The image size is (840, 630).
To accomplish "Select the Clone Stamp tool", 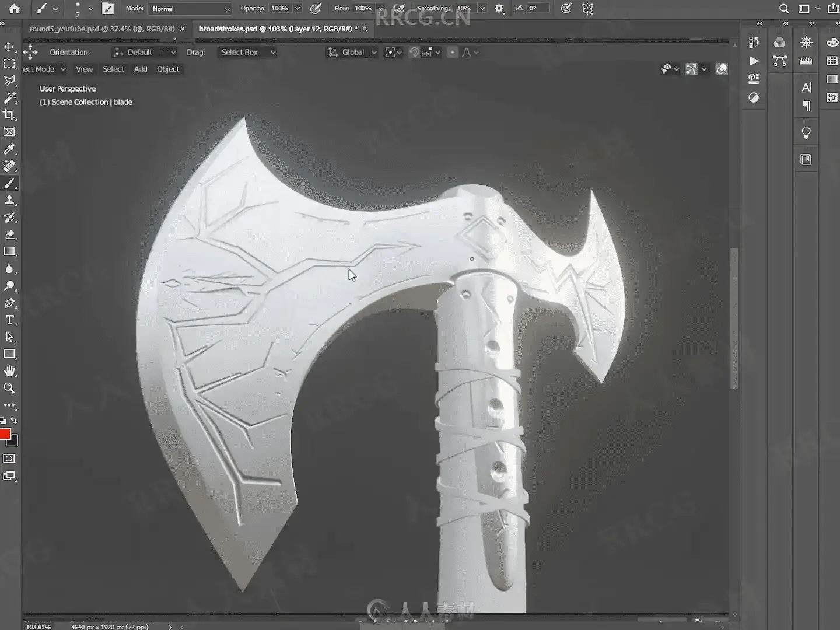I will tap(9, 201).
